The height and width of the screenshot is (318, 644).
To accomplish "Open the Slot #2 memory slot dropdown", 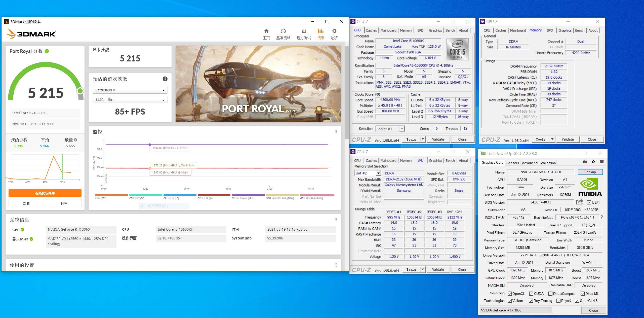I will pos(368,173).
